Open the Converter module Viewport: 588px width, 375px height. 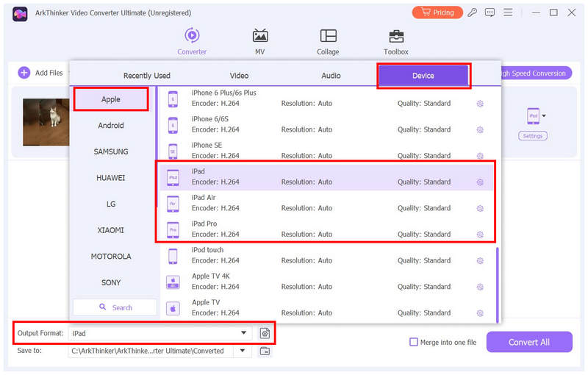tap(192, 41)
